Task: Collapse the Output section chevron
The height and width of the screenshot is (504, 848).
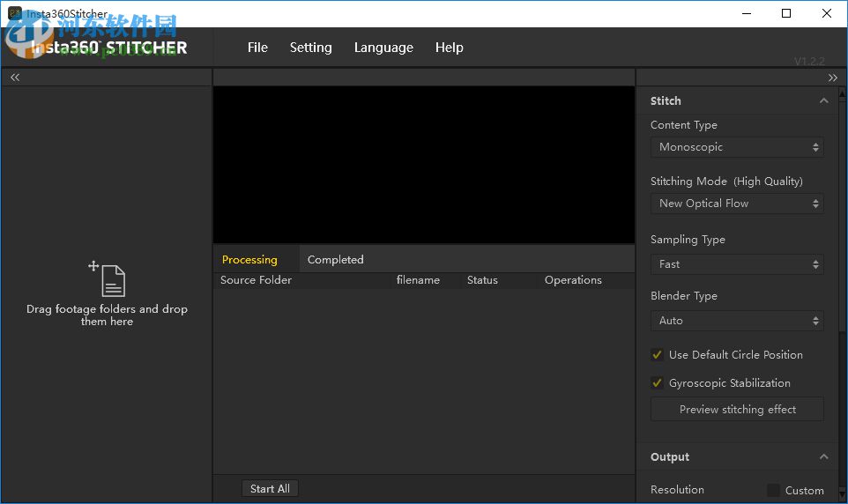Action: coord(823,457)
